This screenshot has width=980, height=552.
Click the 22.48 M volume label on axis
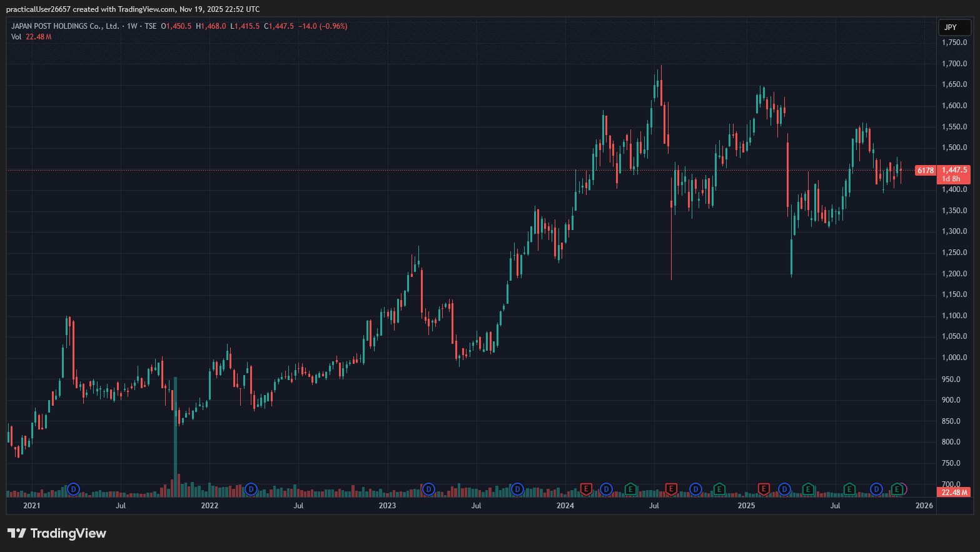(954, 493)
